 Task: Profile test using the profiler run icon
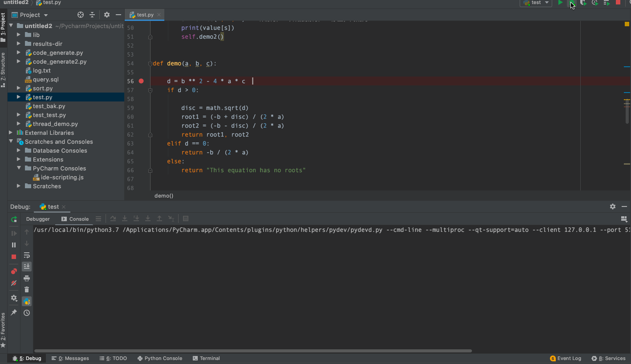[x=595, y=3]
